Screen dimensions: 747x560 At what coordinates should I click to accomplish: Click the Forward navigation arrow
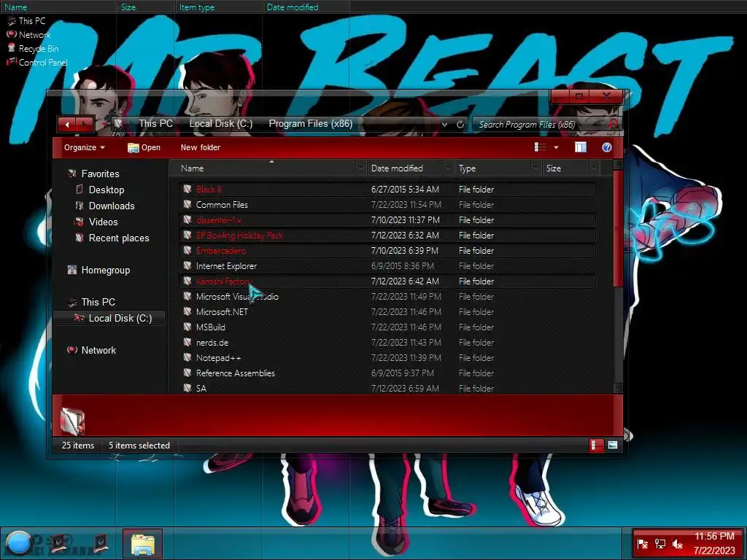coord(85,124)
